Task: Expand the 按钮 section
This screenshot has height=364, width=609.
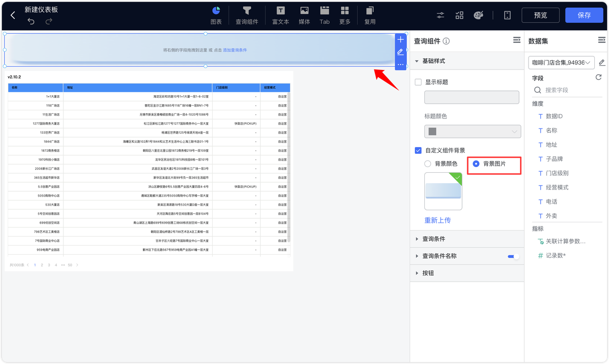Action: pyautogui.click(x=467, y=273)
